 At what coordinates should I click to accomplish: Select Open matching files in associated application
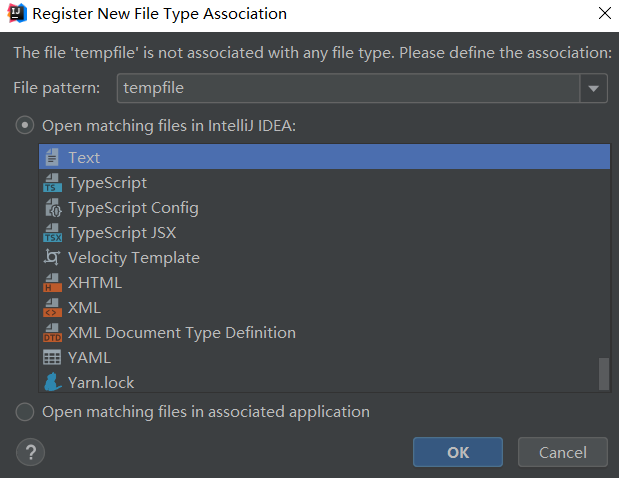24,412
